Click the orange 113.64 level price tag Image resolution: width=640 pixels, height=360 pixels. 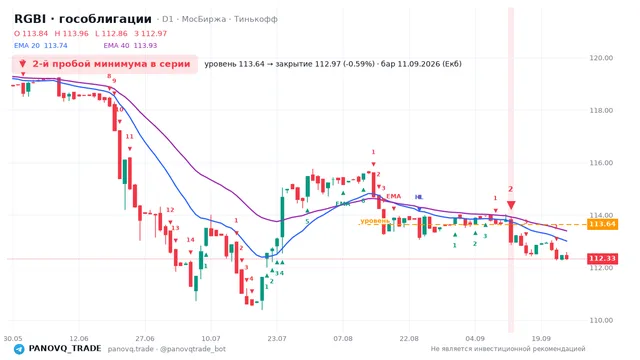(602, 224)
